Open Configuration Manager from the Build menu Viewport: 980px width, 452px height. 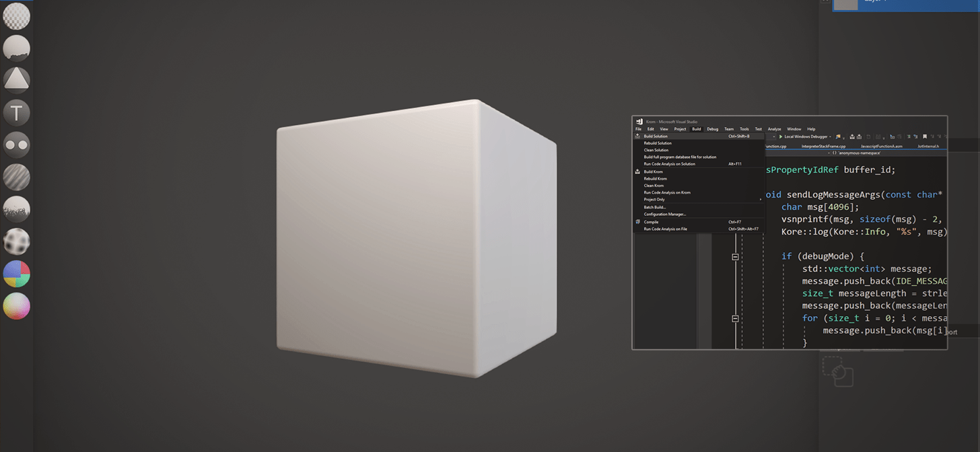[x=663, y=214]
